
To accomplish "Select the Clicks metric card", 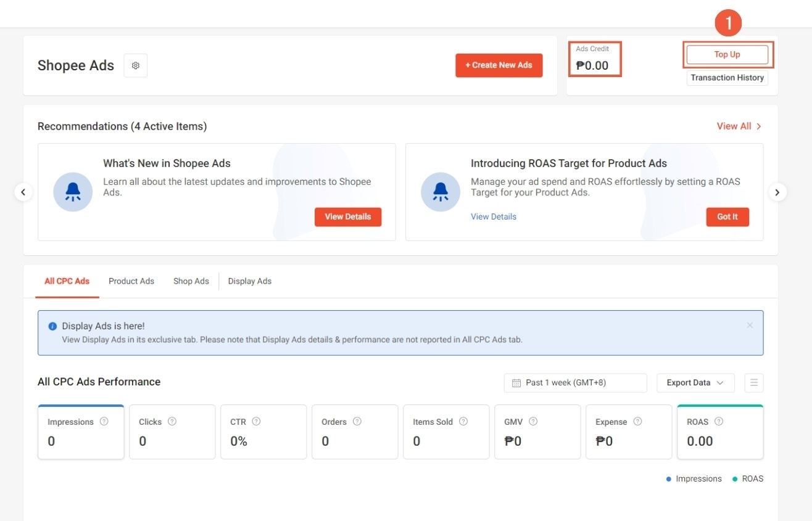I will coord(172,432).
